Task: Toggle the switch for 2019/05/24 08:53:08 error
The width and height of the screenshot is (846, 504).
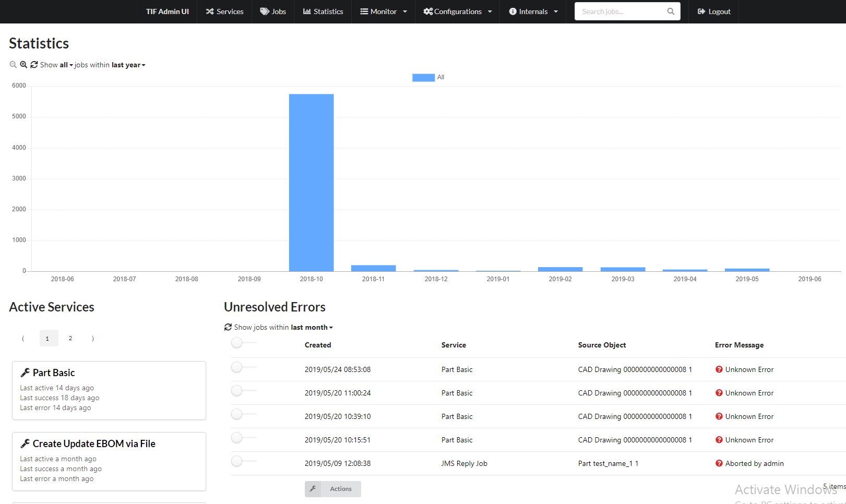Action: coord(237,367)
